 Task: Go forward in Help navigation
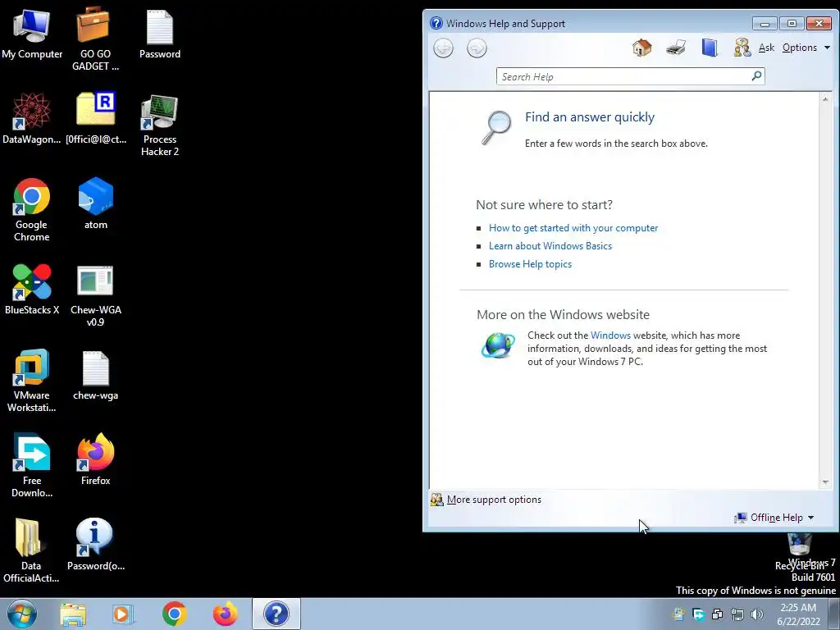point(477,48)
